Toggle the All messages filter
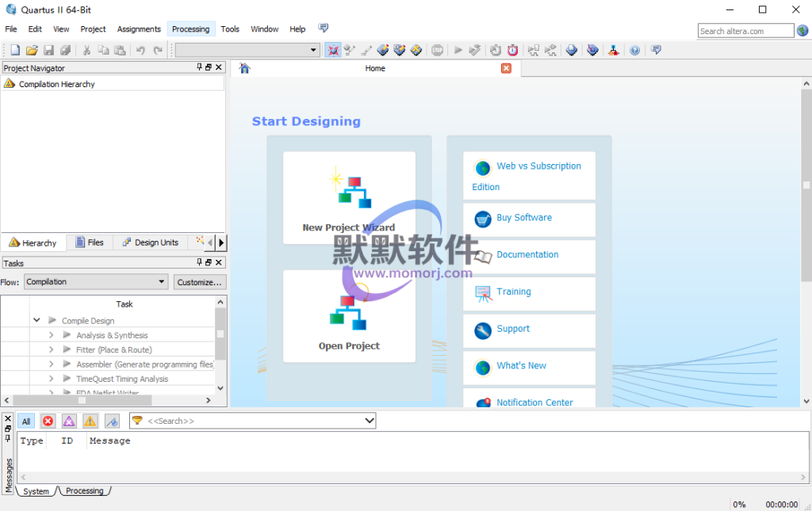812x511 pixels. [x=26, y=421]
